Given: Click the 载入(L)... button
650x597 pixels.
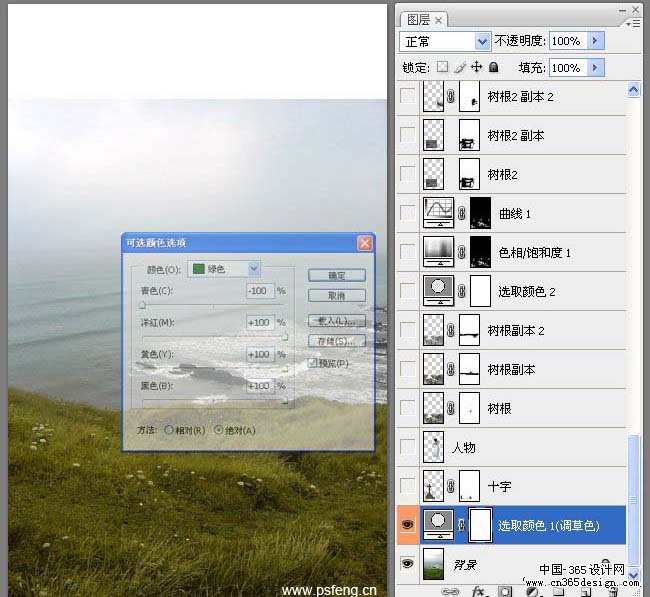Looking at the screenshot, I should (337, 321).
